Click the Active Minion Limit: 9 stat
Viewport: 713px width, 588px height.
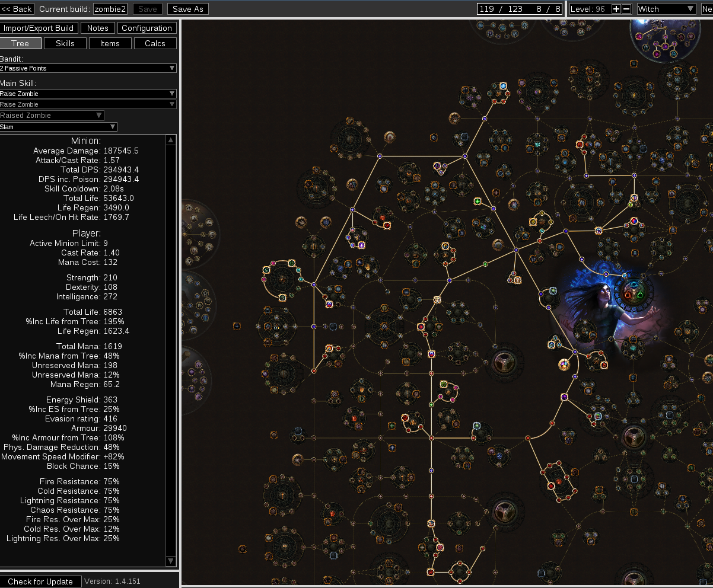tap(69, 244)
